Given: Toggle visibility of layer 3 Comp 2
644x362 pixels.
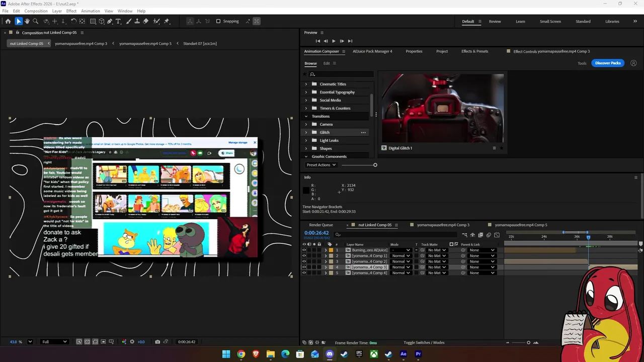Looking at the screenshot, I should pyautogui.click(x=304, y=261).
